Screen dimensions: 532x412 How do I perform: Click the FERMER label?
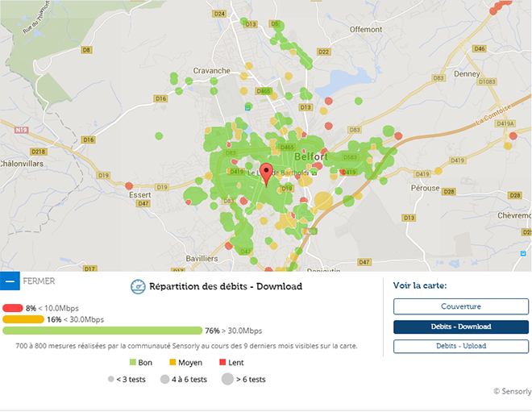click(x=39, y=281)
